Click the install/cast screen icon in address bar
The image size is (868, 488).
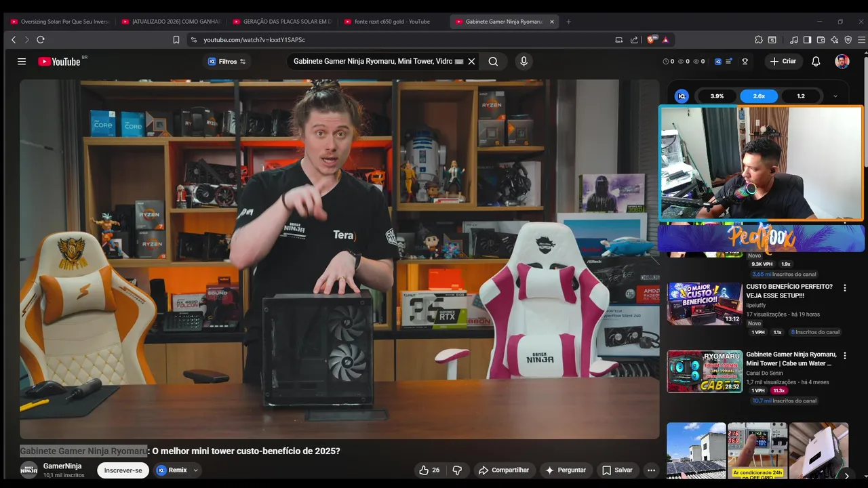point(618,40)
